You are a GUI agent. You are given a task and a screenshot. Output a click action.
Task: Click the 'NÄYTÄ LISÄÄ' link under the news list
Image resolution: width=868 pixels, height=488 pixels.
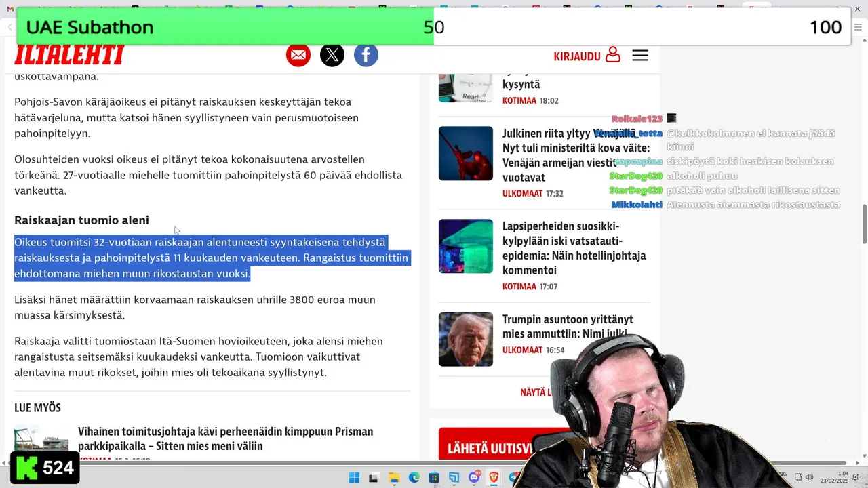tap(536, 392)
